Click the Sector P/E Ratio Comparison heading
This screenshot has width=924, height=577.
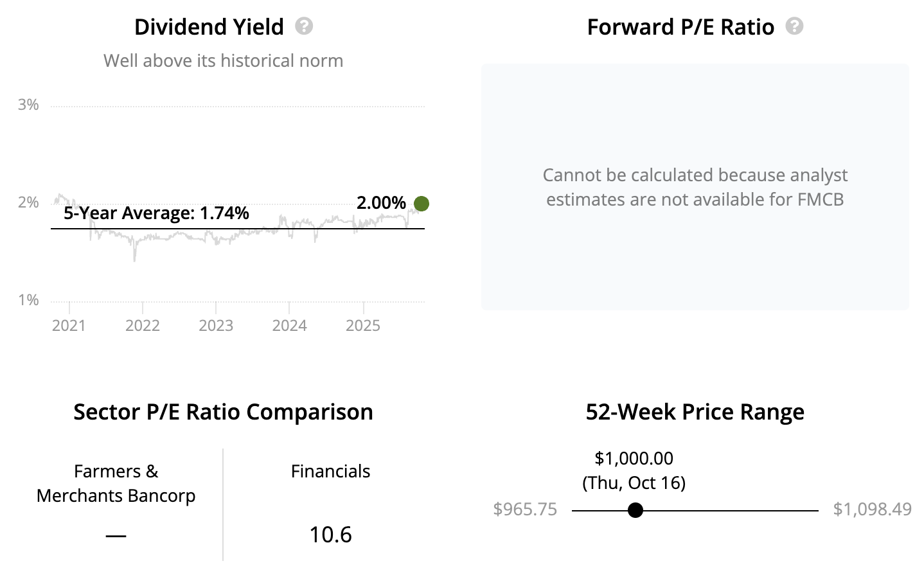223,412
